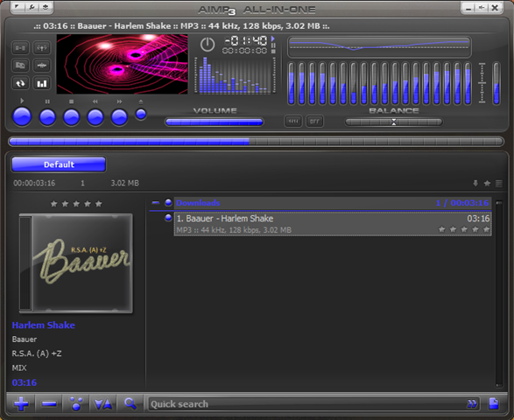Click the Baauer album cover art
Screen dimensions: 514x420
point(75,263)
